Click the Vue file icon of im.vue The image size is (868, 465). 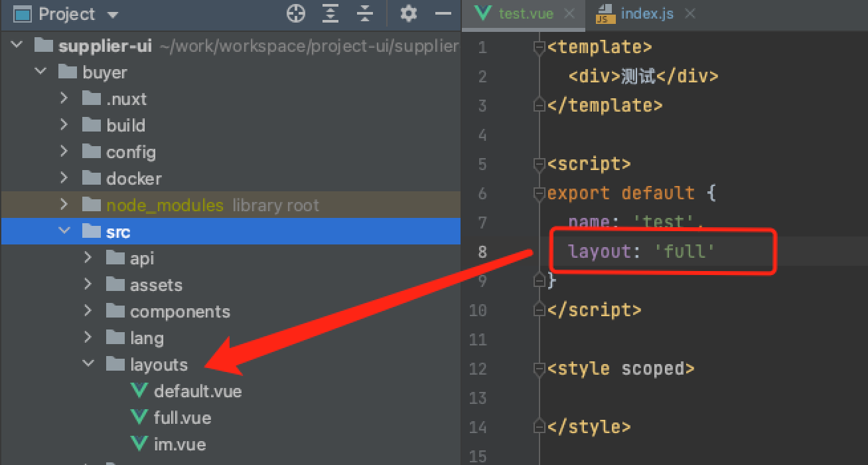click(x=139, y=444)
